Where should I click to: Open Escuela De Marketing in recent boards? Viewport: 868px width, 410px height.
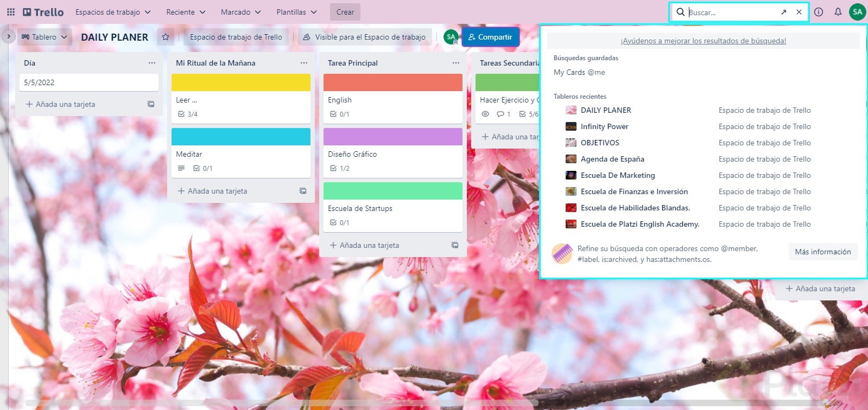618,175
